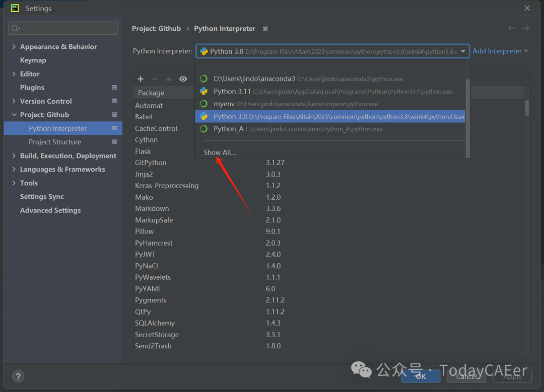Select D:\Users\jindo\anaconda3 interpreter
544x392 pixels.
point(330,79)
